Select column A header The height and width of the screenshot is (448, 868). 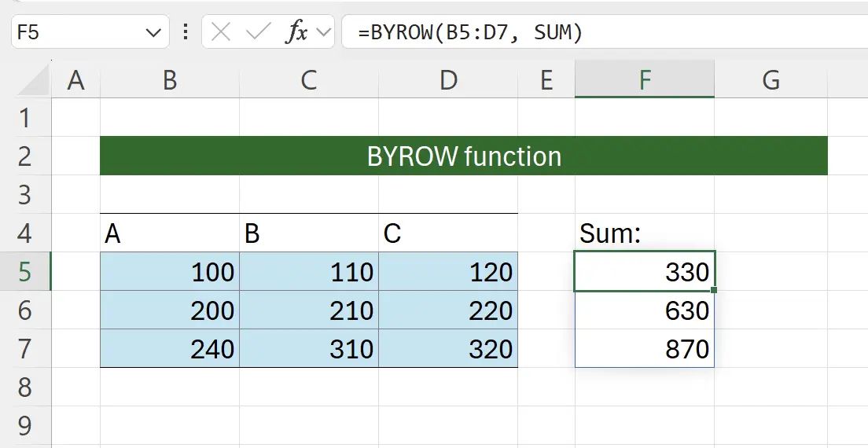point(75,80)
